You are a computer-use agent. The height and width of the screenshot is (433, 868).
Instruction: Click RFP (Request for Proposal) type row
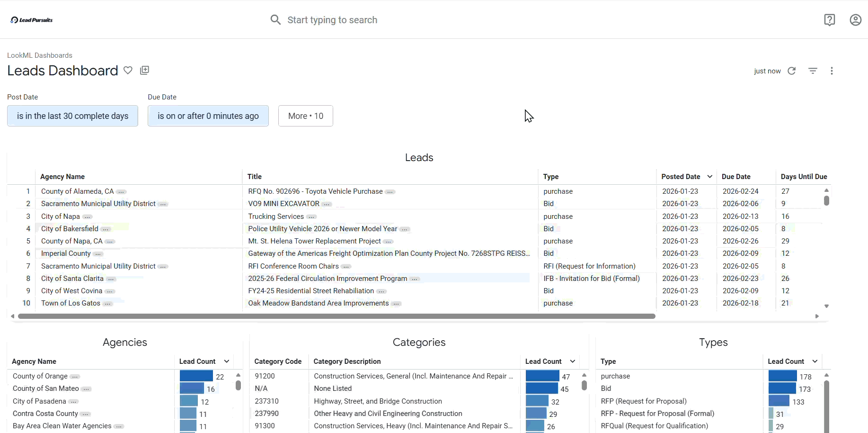point(644,401)
